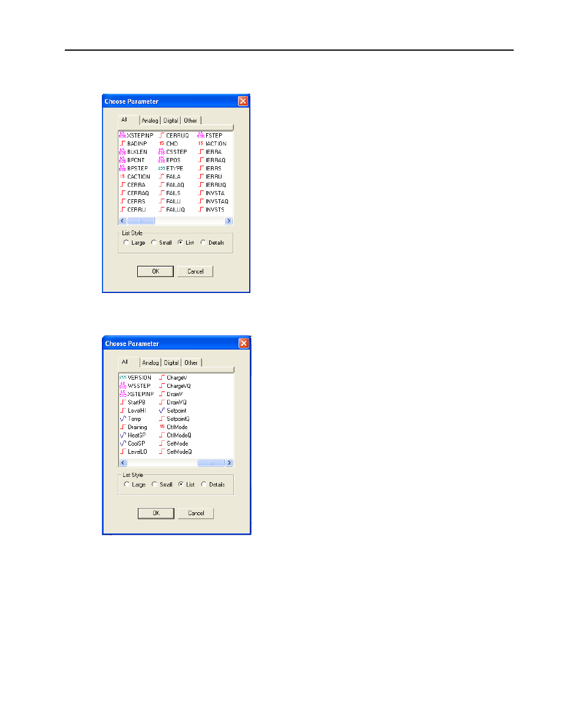562x728 pixels.
Task: Pick the EPOS parameter icon
Action: (161, 160)
